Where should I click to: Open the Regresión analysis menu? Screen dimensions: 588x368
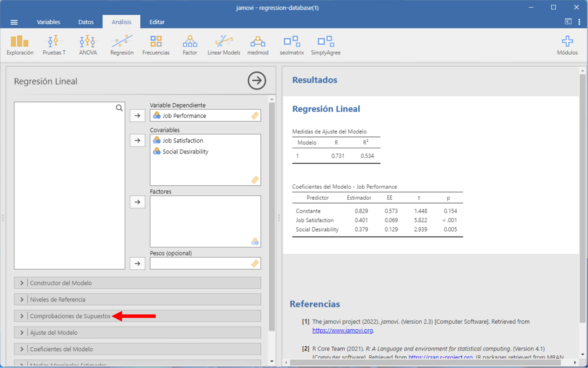(x=122, y=45)
